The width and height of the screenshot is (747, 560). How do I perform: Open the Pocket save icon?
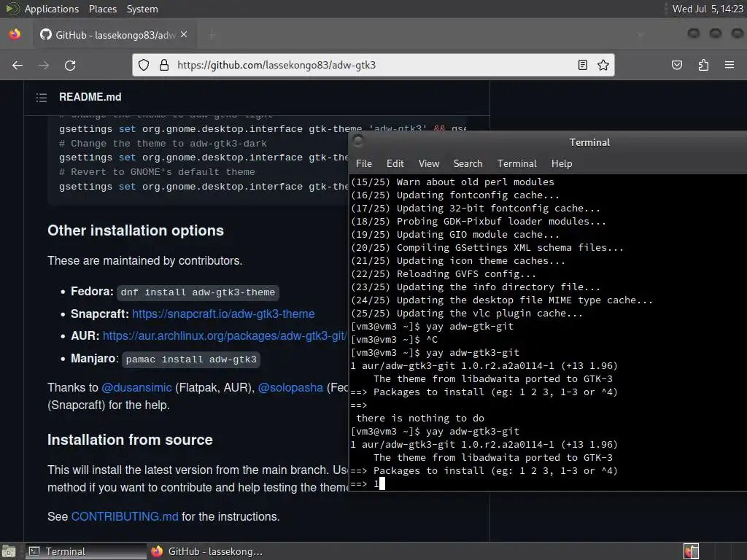tap(676, 65)
